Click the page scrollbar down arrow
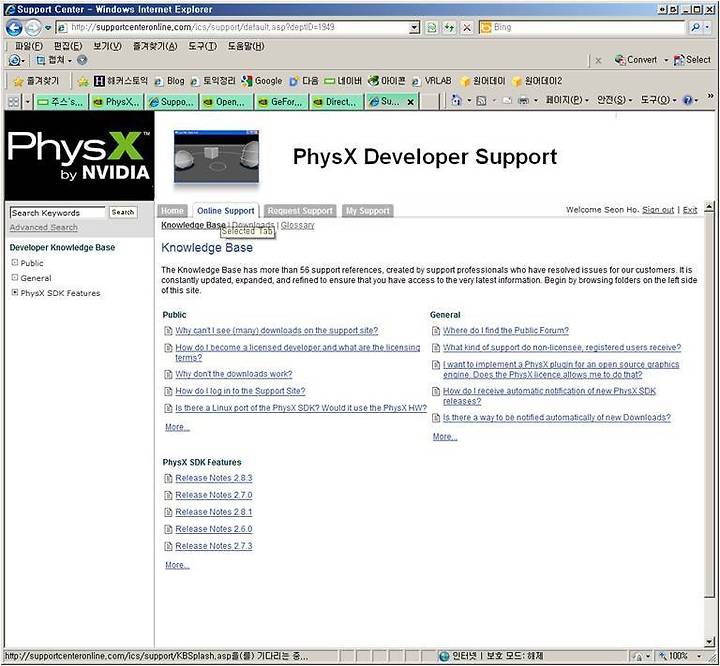The width and height of the screenshot is (720, 666). pyautogui.click(x=709, y=642)
